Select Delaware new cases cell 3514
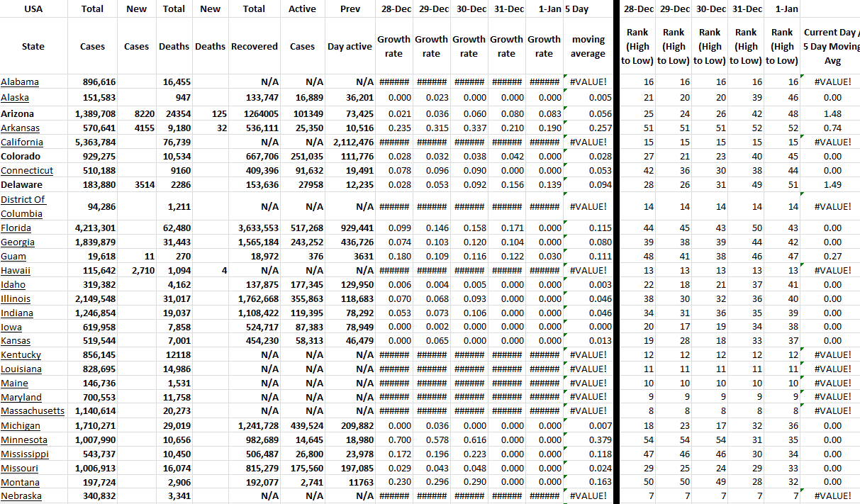 pyautogui.click(x=136, y=185)
